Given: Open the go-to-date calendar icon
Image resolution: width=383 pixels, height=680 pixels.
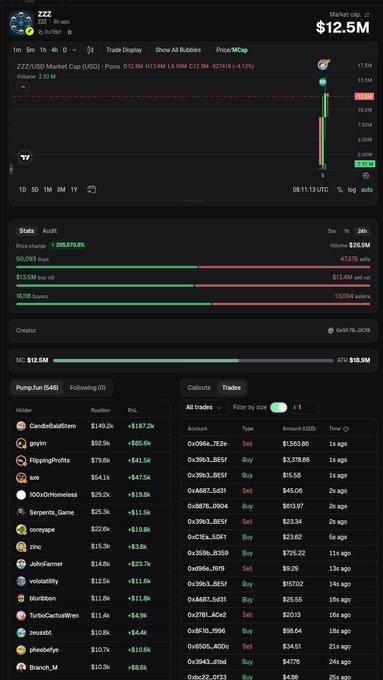Looking at the screenshot, I should tap(92, 190).
